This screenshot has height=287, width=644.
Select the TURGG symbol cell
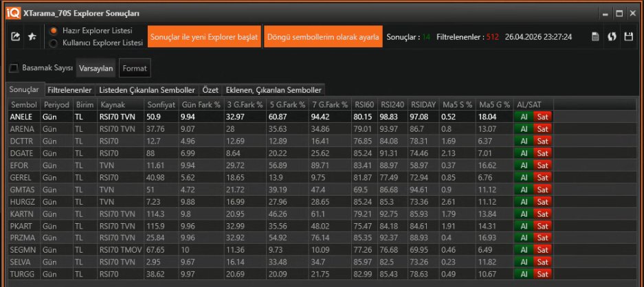pyautogui.click(x=24, y=274)
